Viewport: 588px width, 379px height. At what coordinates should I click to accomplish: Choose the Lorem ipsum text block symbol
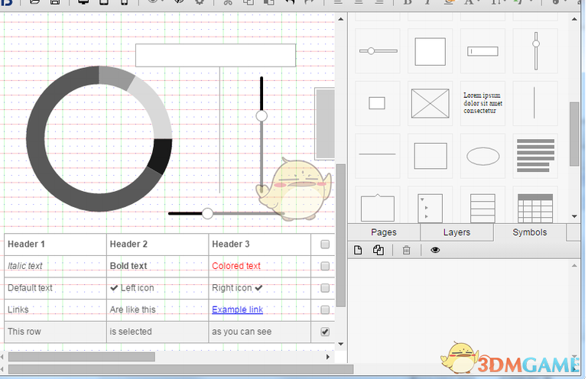[x=482, y=103]
